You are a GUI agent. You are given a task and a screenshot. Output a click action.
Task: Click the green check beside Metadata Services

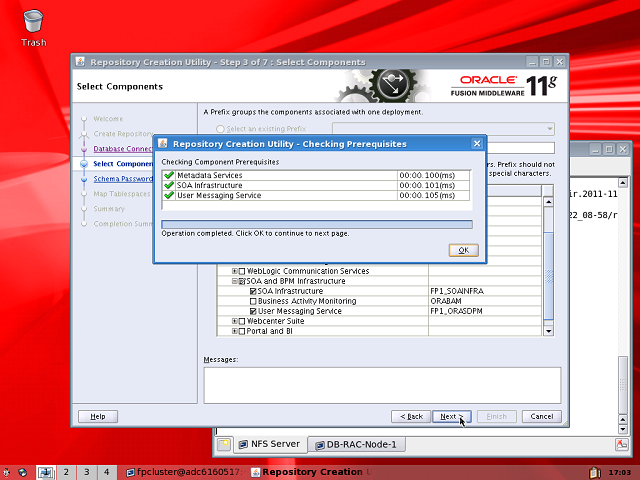(x=169, y=175)
